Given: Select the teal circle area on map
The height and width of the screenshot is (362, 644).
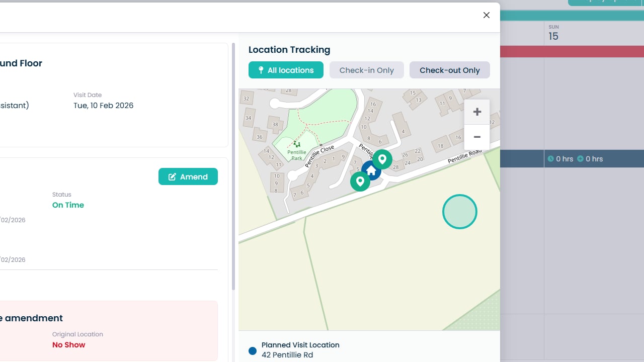Looking at the screenshot, I should click(459, 212).
